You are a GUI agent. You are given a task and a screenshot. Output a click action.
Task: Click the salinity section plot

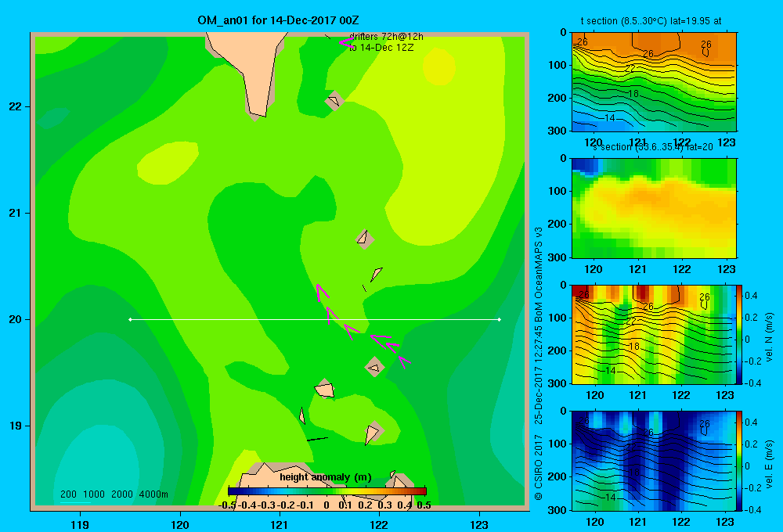pyautogui.click(x=654, y=208)
